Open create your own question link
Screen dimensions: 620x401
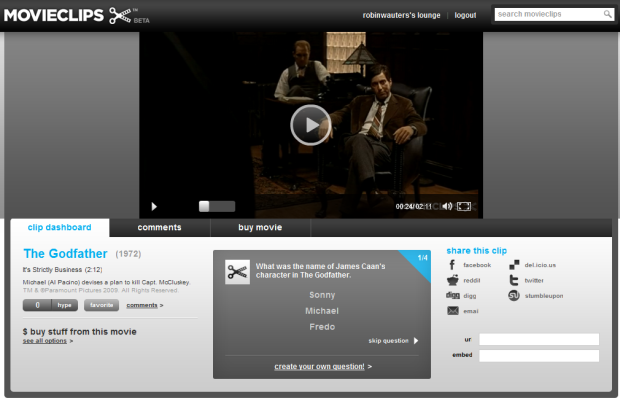(x=319, y=367)
